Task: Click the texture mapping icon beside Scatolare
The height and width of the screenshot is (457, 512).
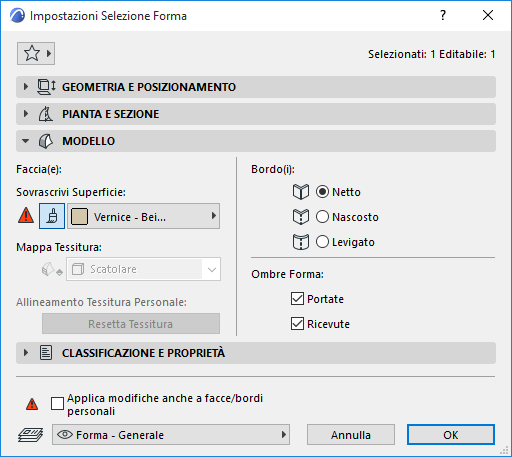Action: [x=52, y=269]
